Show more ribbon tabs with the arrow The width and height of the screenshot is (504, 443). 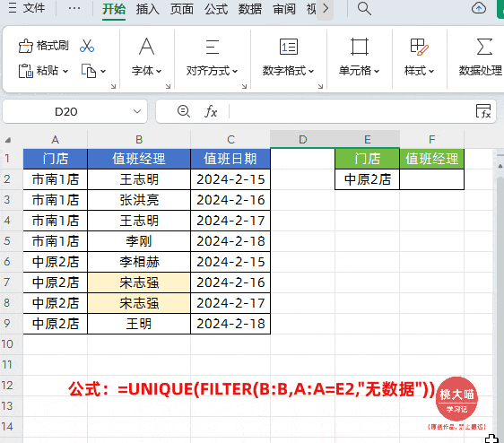[x=326, y=8]
